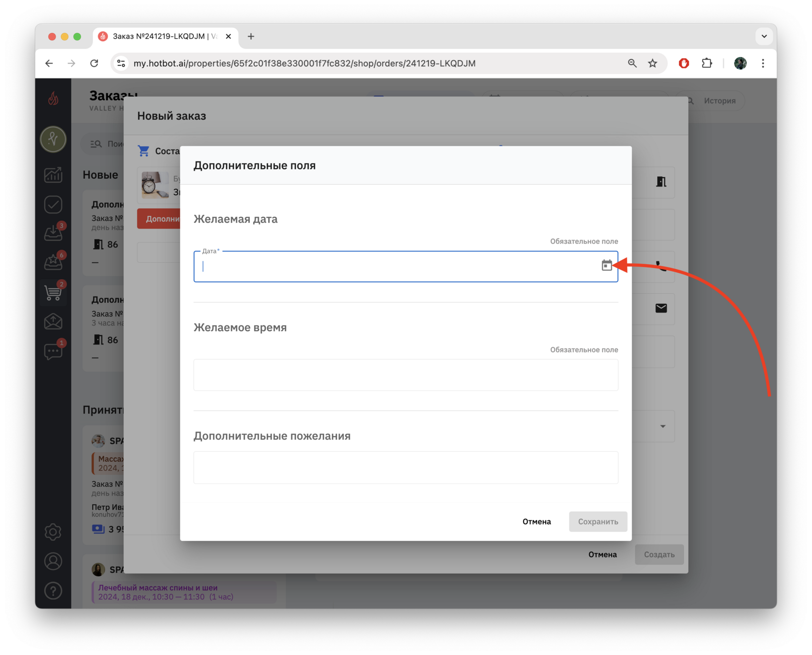Close the Заказ №241219-LKQDJM tab
This screenshot has width=812, height=655.
[229, 36]
